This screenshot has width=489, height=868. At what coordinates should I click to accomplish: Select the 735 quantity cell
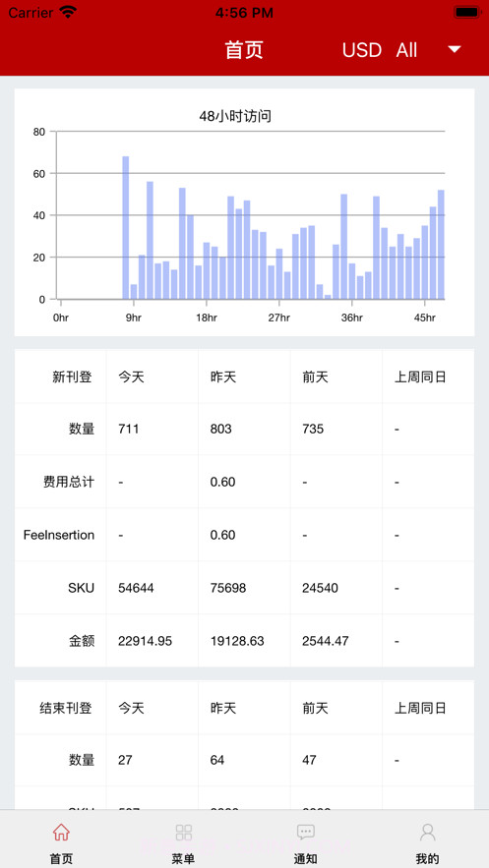coord(313,429)
